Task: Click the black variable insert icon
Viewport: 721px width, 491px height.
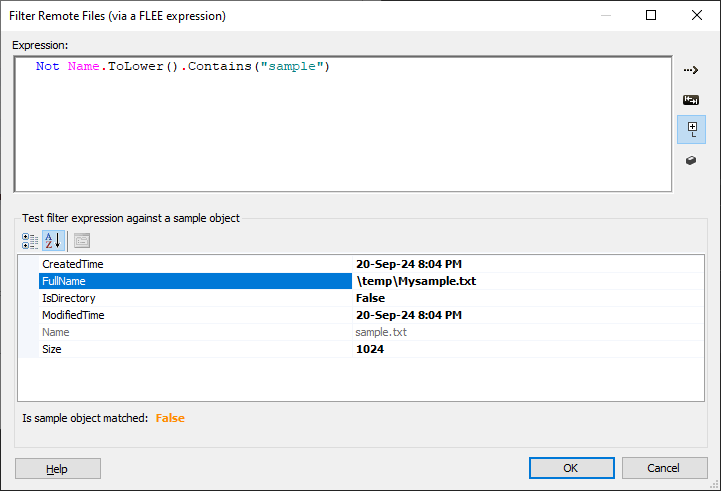Action: (691, 100)
